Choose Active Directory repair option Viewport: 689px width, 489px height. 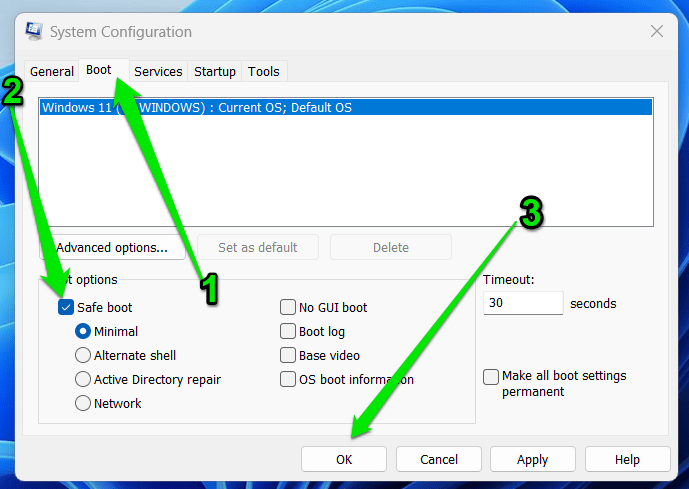pos(83,379)
